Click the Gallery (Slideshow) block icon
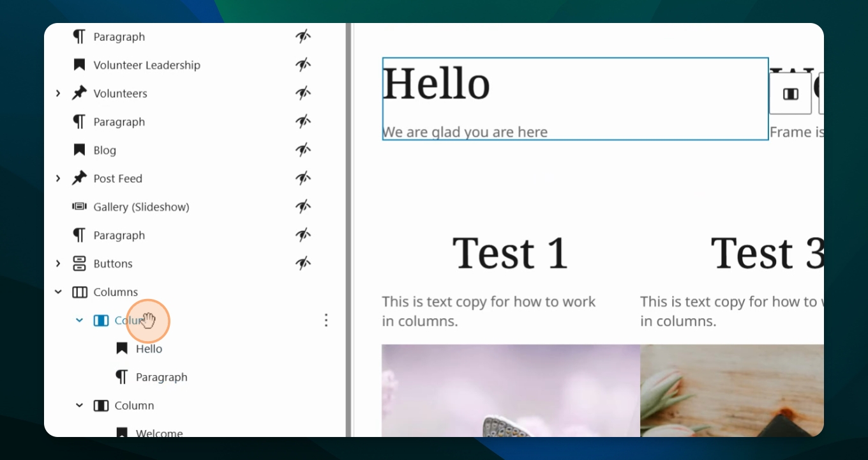Image resolution: width=868 pixels, height=460 pixels. [79, 206]
